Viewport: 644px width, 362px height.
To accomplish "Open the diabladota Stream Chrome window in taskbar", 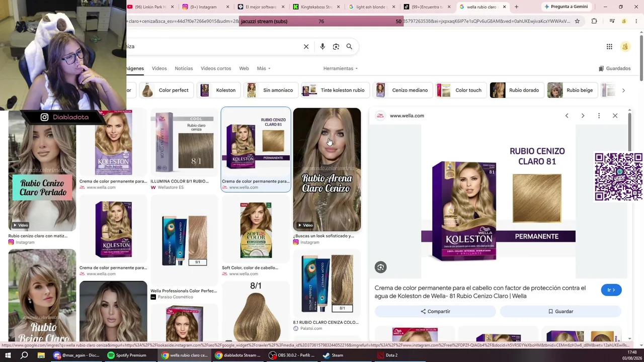I will pos(238,355).
